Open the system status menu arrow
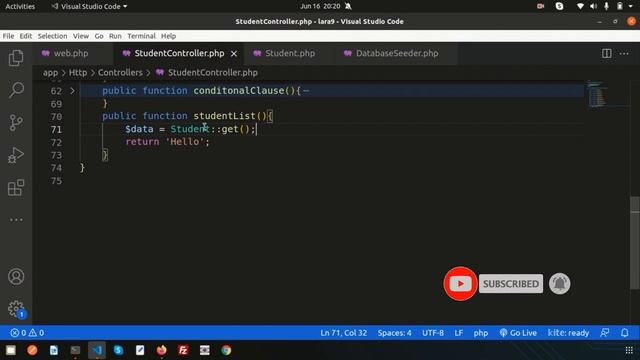This screenshot has width=640, height=360. coord(631,6)
